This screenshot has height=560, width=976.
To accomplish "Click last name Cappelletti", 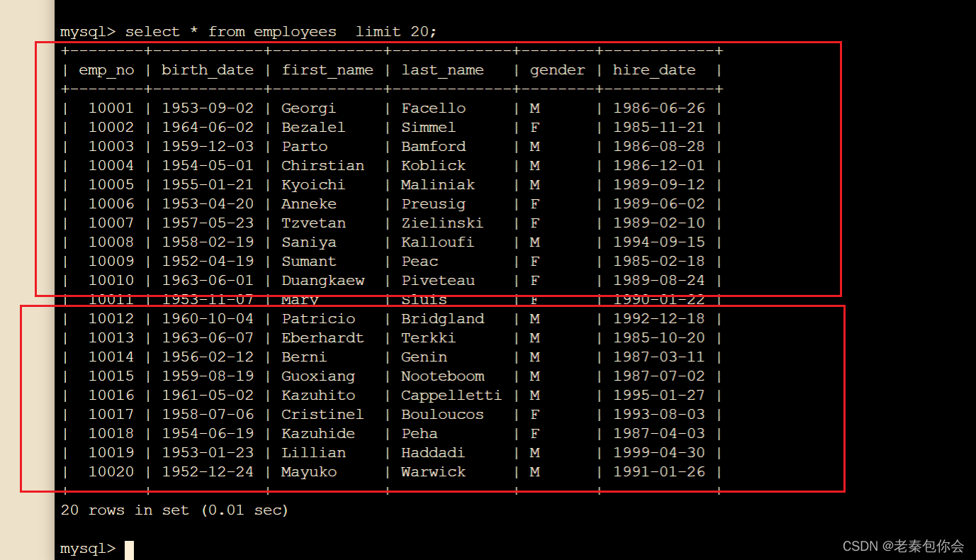I will coord(451,396).
